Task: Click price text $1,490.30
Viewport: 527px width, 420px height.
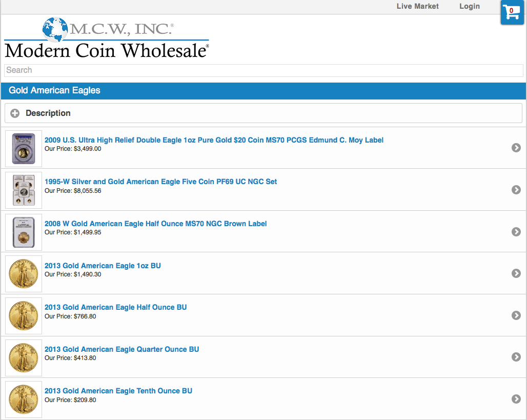Action: click(87, 274)
